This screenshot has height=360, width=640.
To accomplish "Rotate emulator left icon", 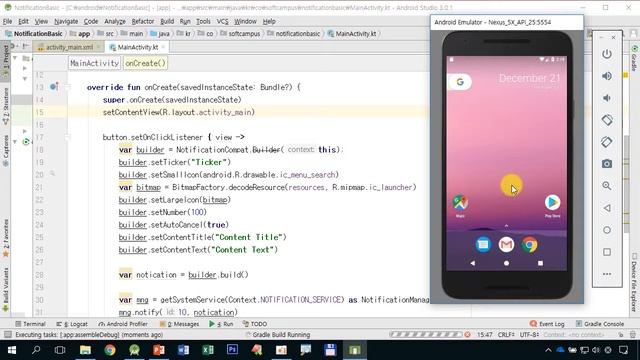I will tap(607, 120).
